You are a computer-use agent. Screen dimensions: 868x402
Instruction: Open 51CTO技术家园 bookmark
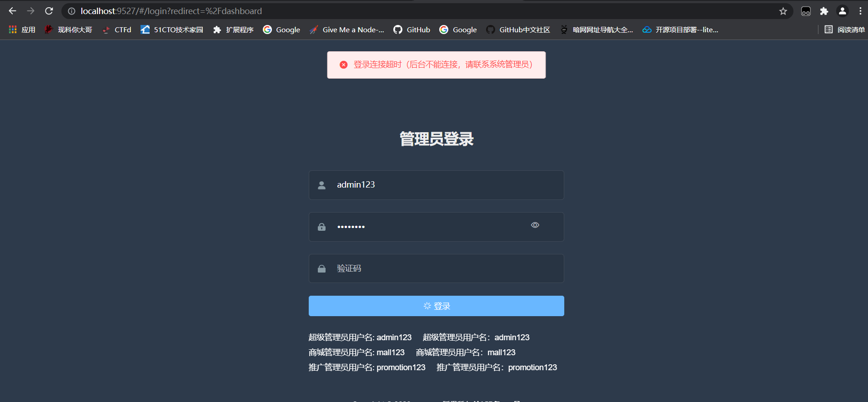coord(172,30)
